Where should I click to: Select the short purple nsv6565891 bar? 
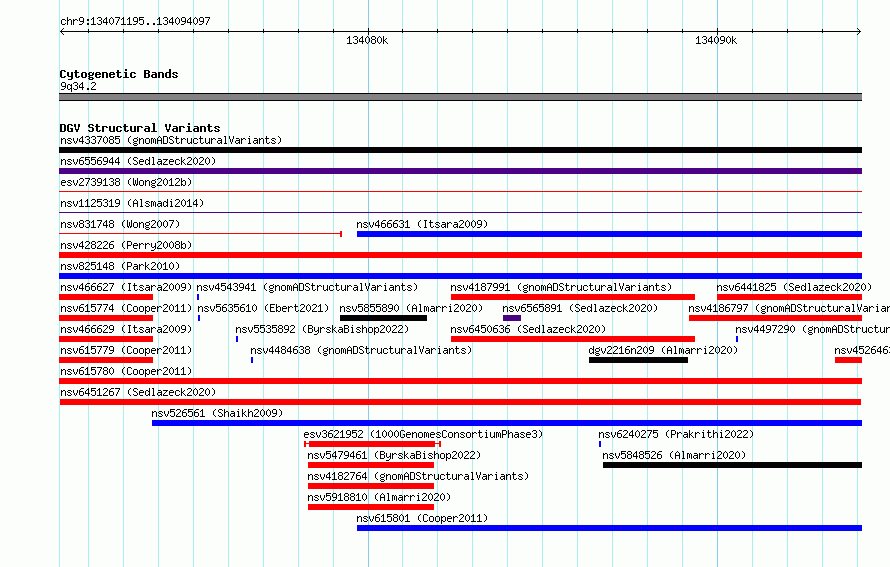pyautogui.click(x=511, y=318)
